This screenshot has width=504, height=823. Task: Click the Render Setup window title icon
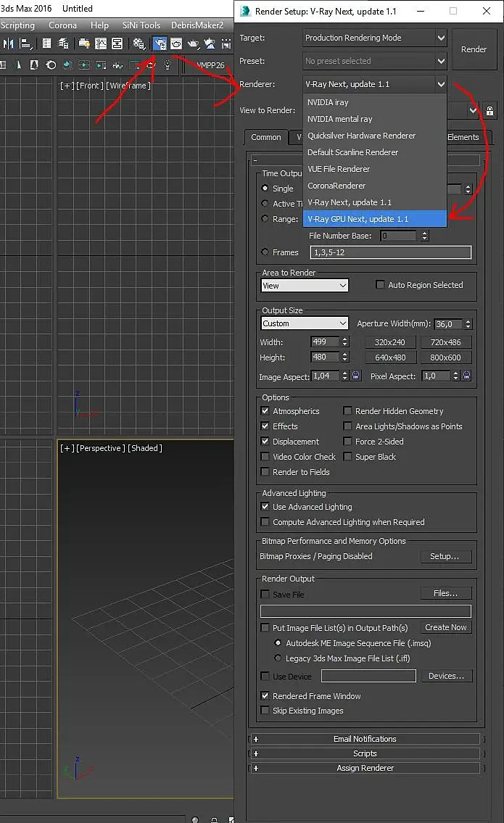[x=244, y=11]
